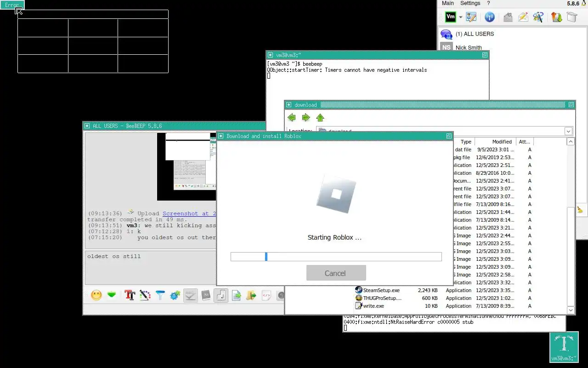Click the send folder icon with arrow
588x368 pixels.
251,295
